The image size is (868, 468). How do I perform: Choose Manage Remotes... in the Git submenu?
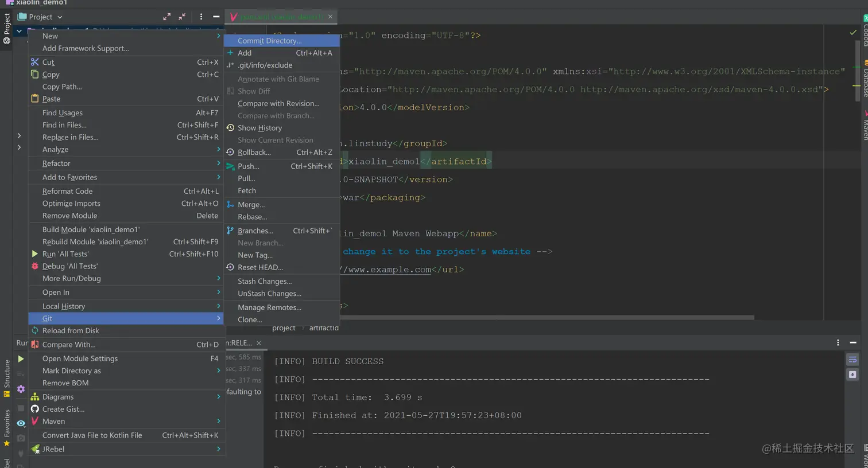click(282, 307)
